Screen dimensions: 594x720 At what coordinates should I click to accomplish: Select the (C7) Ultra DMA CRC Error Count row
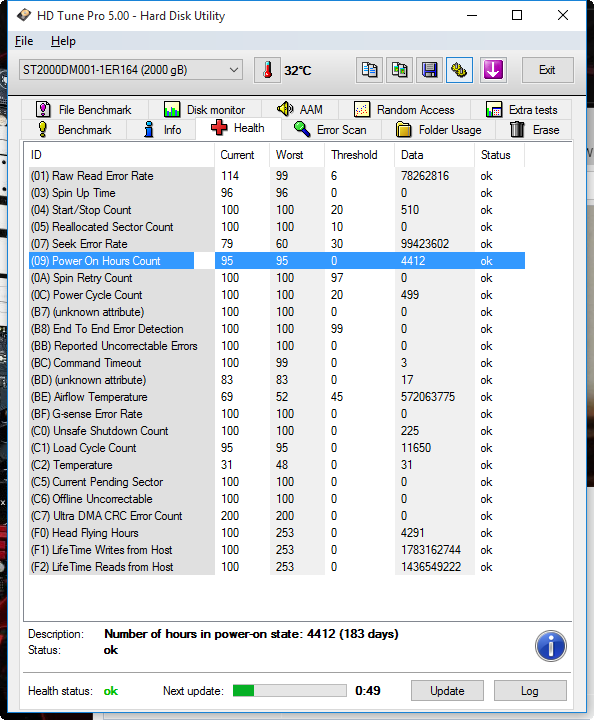(277, 516)
